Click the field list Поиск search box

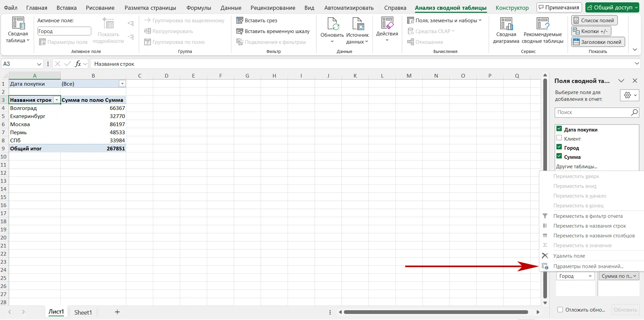tap(593, 112)
